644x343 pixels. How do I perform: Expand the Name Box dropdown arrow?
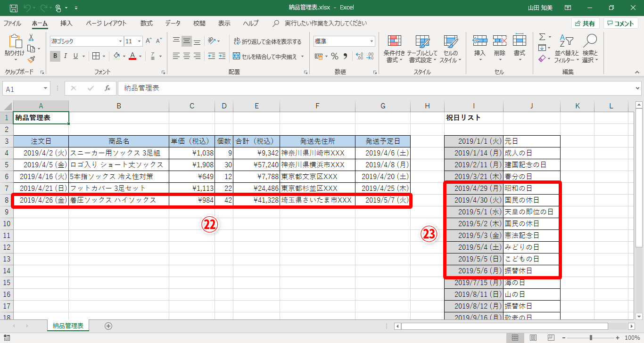click(x=46, y=88)
